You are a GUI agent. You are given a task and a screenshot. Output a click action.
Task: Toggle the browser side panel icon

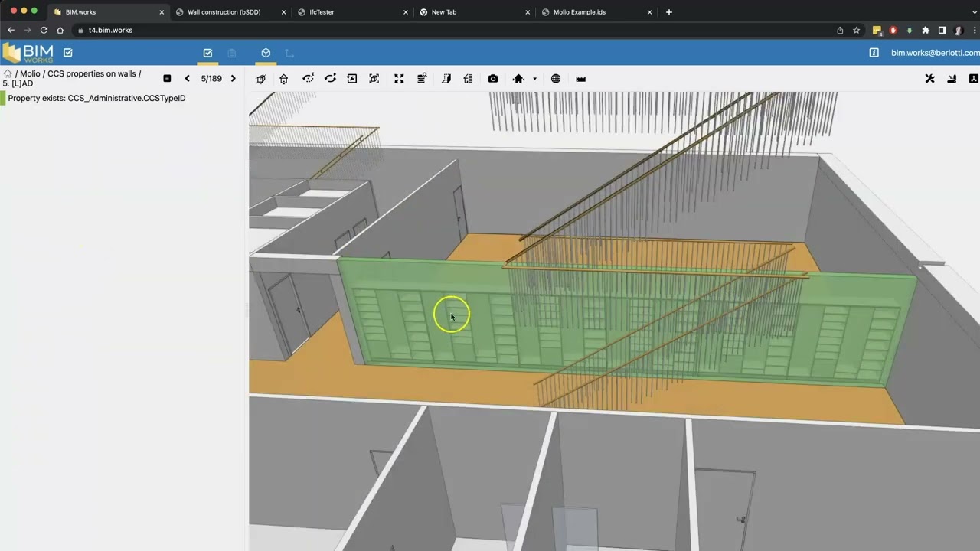point(942,30)
